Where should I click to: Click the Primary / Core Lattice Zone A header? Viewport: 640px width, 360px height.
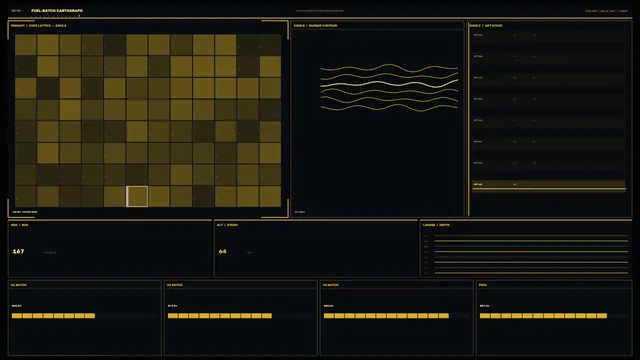tap(38, 26)
